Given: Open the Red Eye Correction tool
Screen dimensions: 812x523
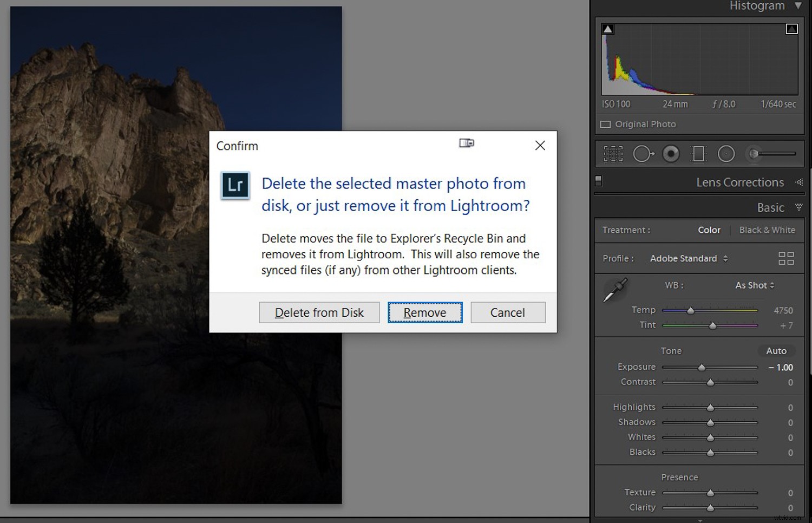Looking at the screenshot, I should click(x=671, y=154).
